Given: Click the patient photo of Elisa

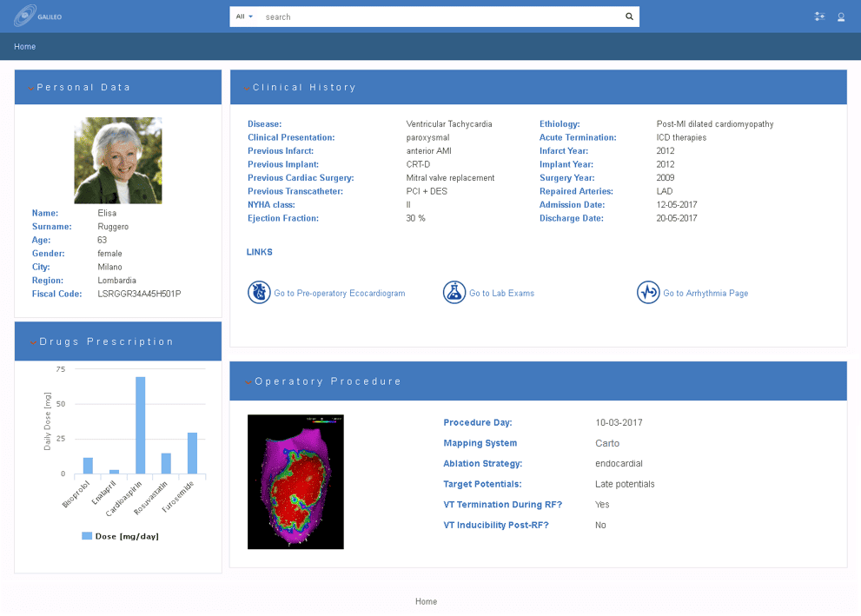Looking at the screenshot, I should tap(118, 161).
